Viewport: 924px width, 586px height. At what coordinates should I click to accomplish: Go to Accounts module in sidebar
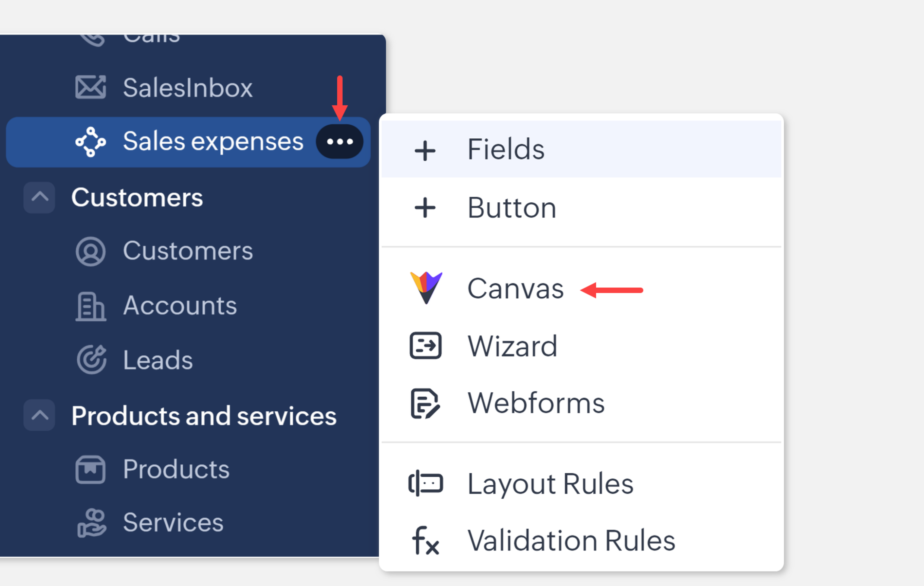coord(180,306)
